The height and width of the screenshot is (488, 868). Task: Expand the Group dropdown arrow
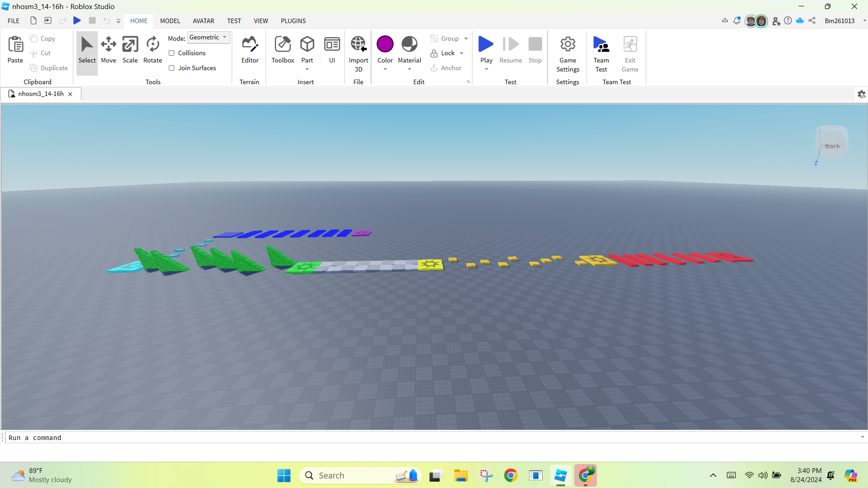click(466, 38)
